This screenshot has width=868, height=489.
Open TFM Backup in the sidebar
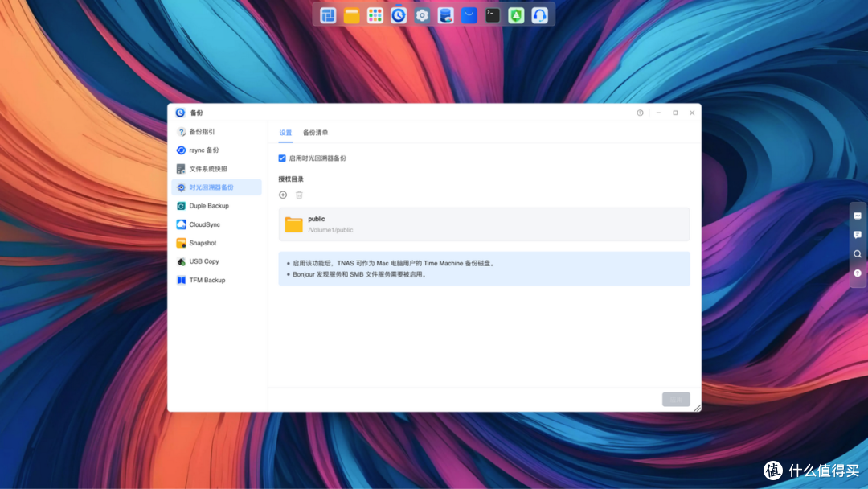tap(216, 280)
